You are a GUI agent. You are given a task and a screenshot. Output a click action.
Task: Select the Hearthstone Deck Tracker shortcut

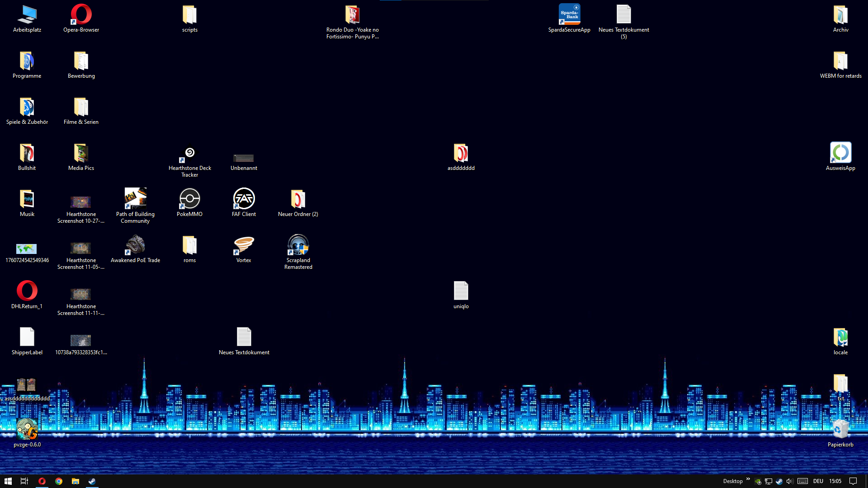(x=189, y=155)
